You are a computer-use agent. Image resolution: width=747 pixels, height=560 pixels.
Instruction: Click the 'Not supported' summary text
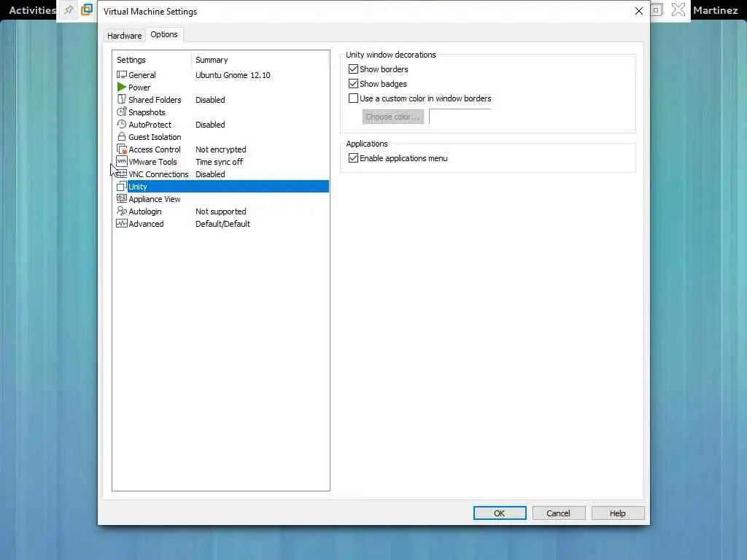click(220, 211)
